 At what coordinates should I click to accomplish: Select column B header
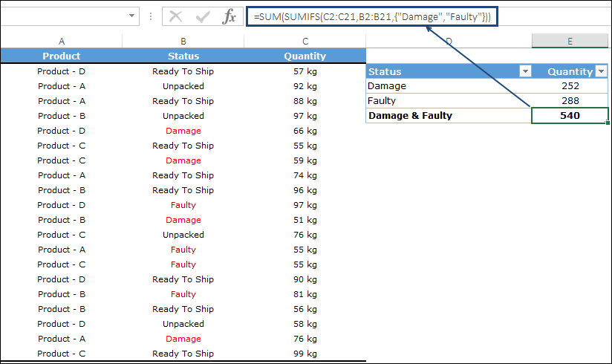pos(183,41)
